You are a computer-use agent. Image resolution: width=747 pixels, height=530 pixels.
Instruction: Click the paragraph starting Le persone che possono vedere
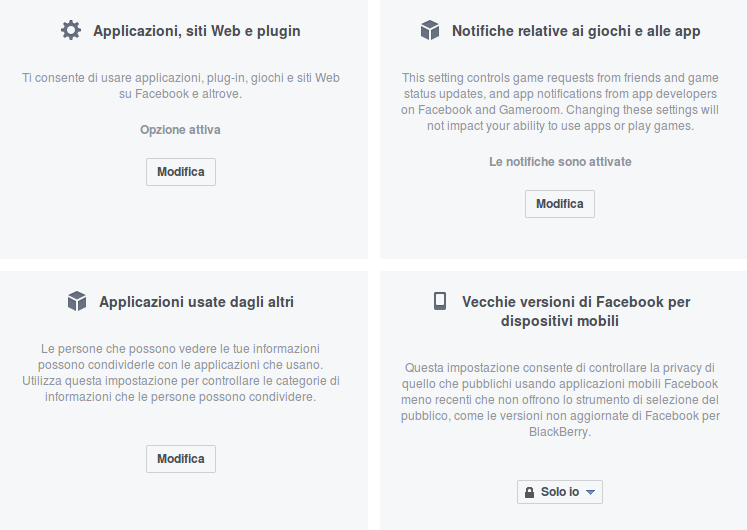[180, 372]
